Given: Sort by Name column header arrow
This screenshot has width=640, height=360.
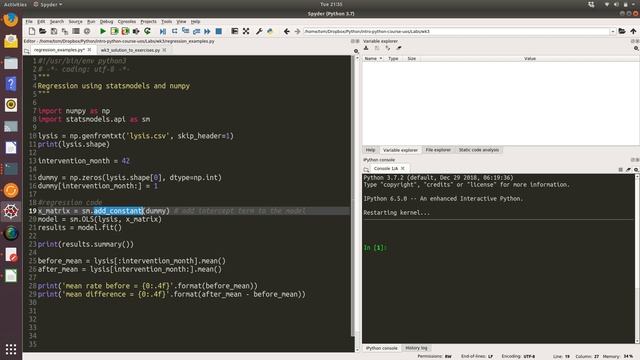Looking at the screenshot, I should (x=381, y=59).
